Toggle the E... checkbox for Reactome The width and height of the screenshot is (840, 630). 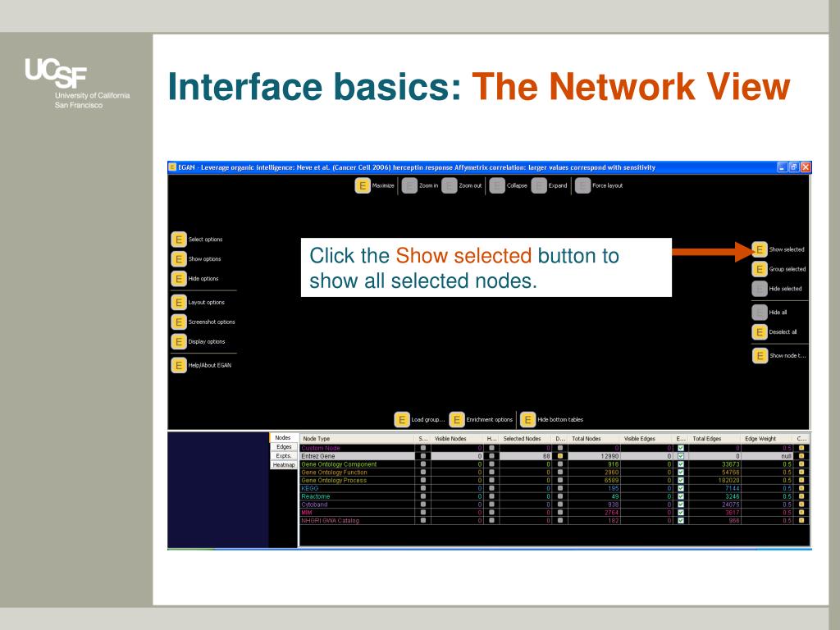point(680,496)
